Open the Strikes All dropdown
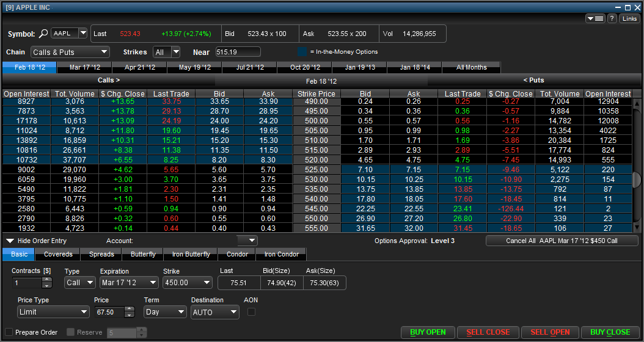644x342 pixels. 166,52
